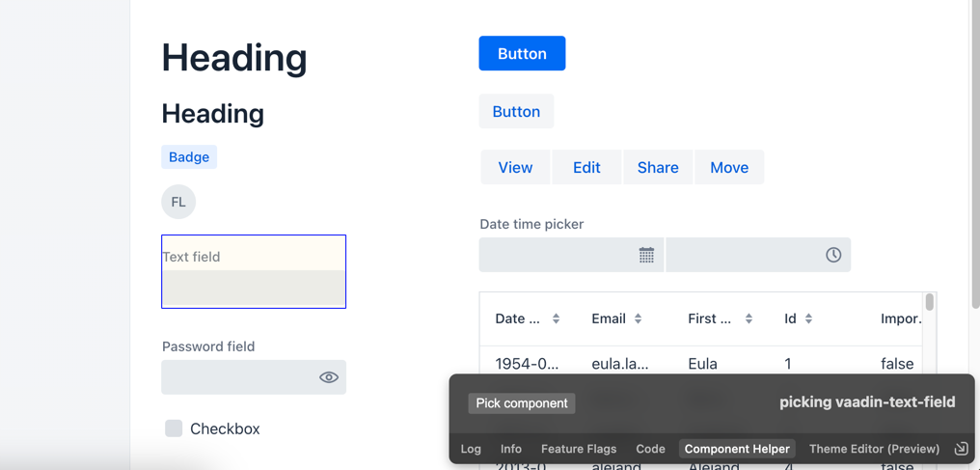Click the large top Heading
Image resolution: width=980 pixels, height=470 pixels.
(x=234, y=58)
